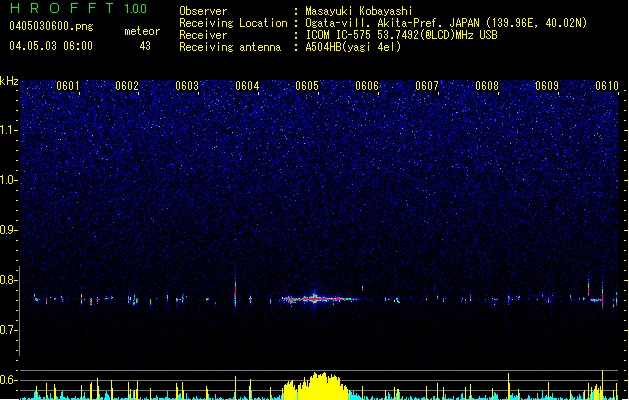The height and width of the screenshot is (400, 629).
Task: Click the 1.0 kHz axis tick label
Action: click(x=9, y=180)
